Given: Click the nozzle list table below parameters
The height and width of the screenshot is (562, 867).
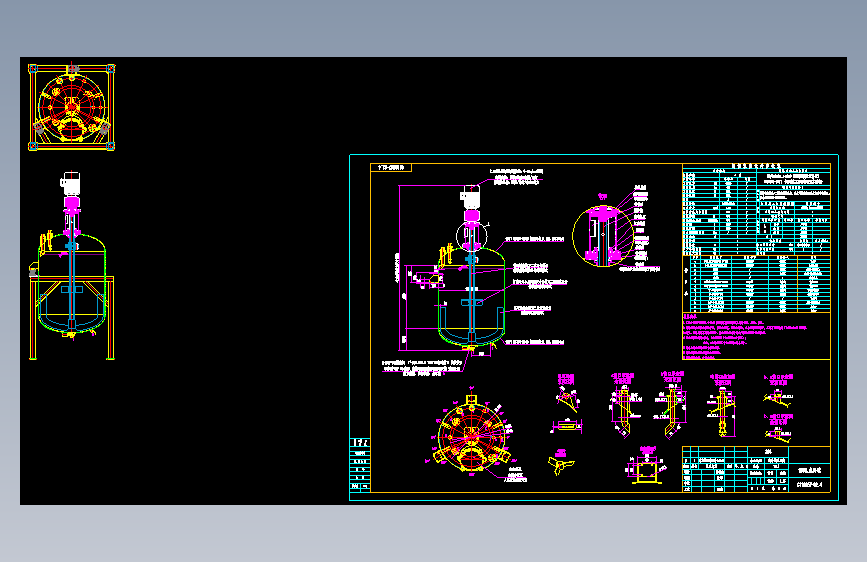Looking at the screenshot, I should (756, 284).
